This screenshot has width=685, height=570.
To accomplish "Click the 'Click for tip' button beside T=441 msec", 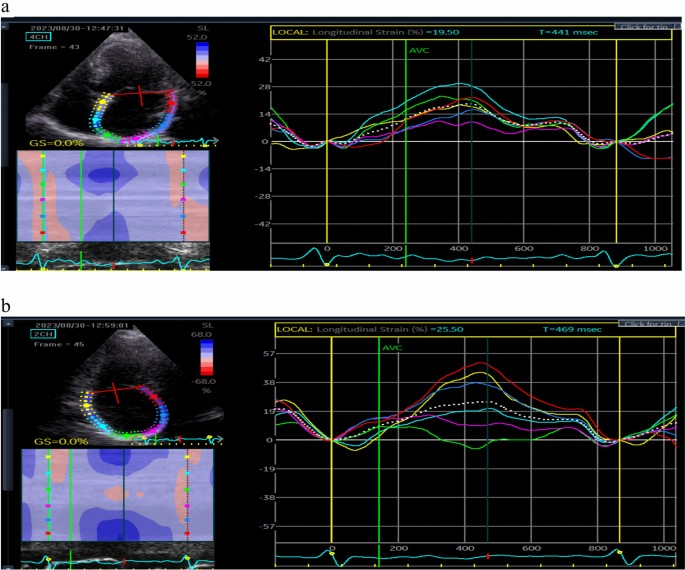I will tap(647, 27).
